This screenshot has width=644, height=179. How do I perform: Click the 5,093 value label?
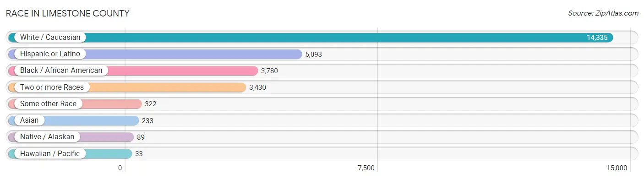[314, 54]
